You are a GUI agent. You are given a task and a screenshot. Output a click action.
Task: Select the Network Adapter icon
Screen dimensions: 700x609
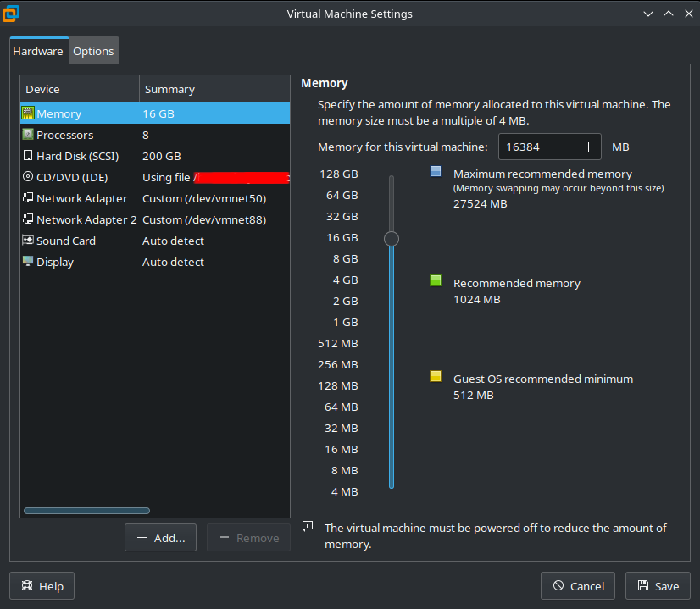pos(27,198)
